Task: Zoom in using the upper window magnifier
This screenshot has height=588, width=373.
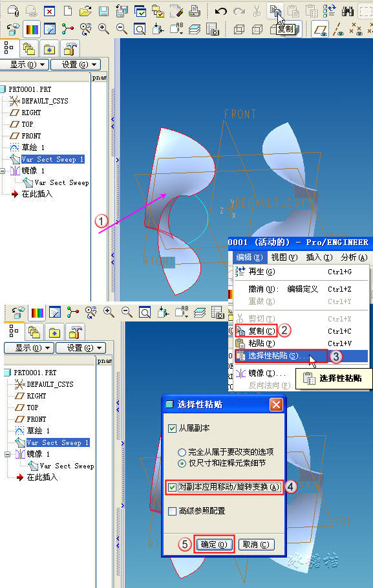Action: point(103,29)
